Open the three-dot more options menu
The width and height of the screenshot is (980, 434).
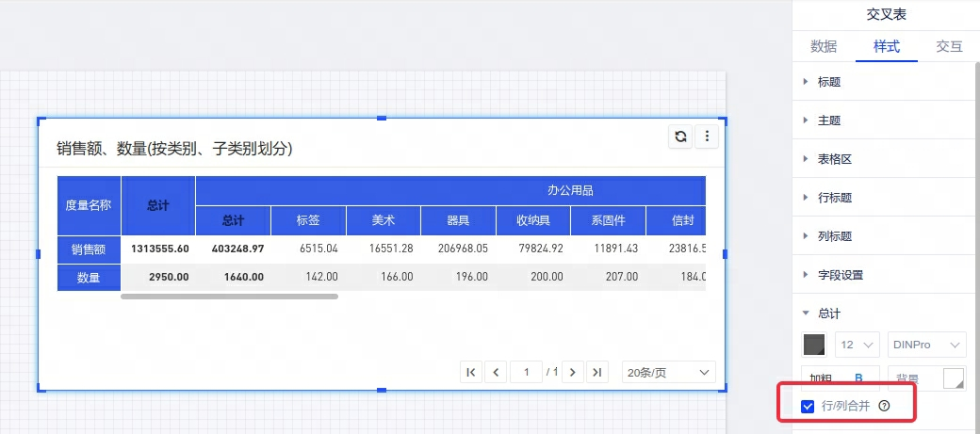707,137
